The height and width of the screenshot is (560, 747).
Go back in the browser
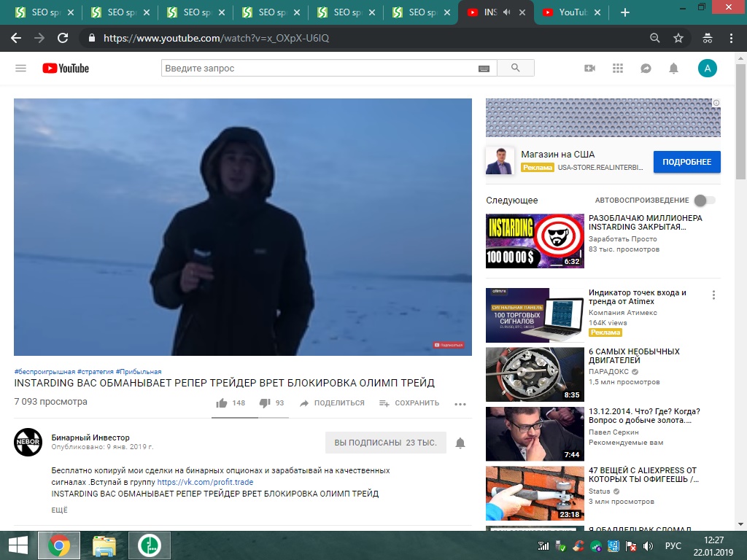click(x=16, y=38)
